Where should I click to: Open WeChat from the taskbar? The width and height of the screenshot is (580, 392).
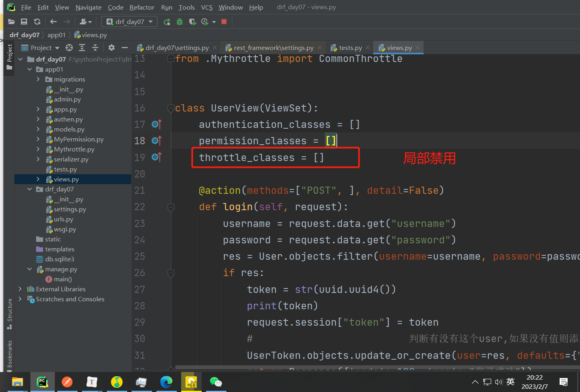coord(216,382)
